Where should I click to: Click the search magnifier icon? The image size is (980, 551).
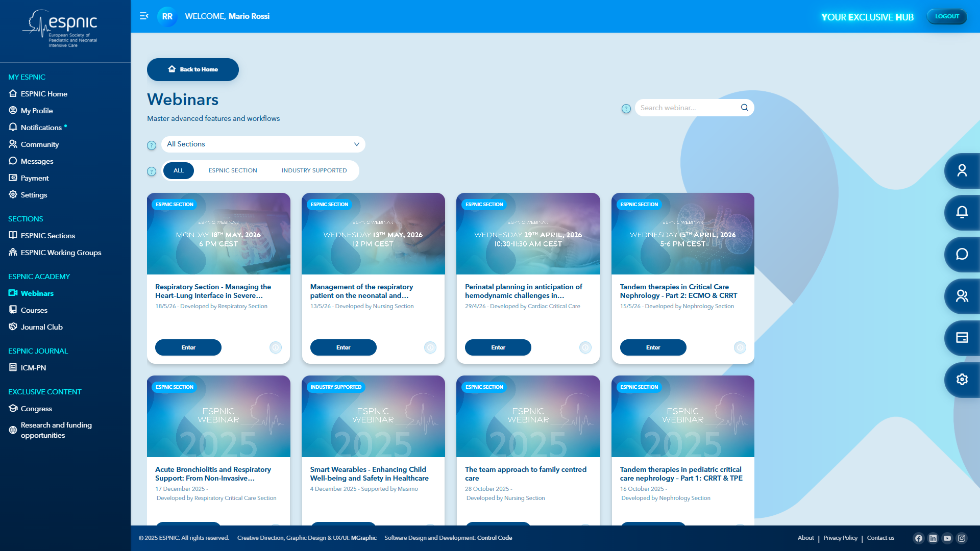click(744, 108)
